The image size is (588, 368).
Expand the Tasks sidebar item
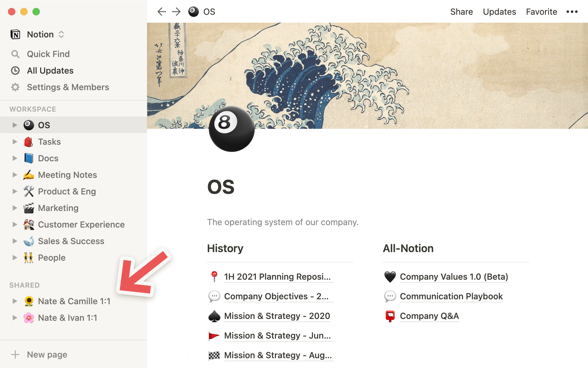(14, 141)
